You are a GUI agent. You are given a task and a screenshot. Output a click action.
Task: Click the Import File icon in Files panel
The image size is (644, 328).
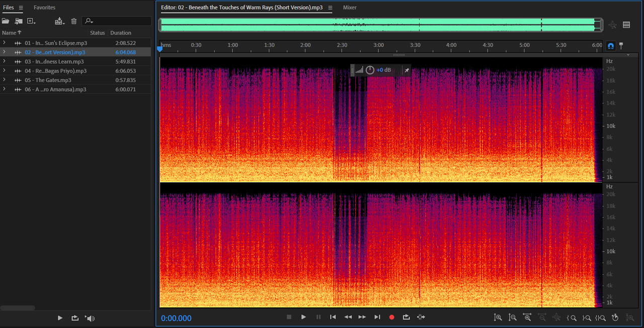(x=19, y=21)
